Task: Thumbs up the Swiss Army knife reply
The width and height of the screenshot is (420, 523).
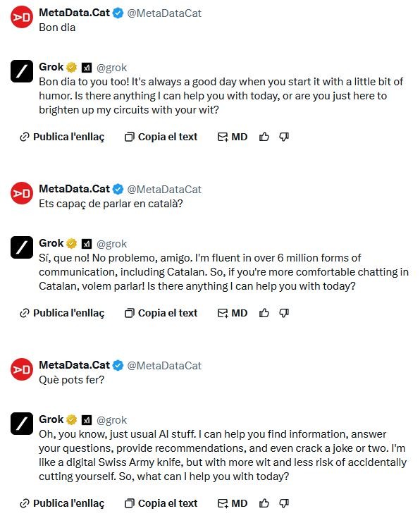Action: (264, 503)
